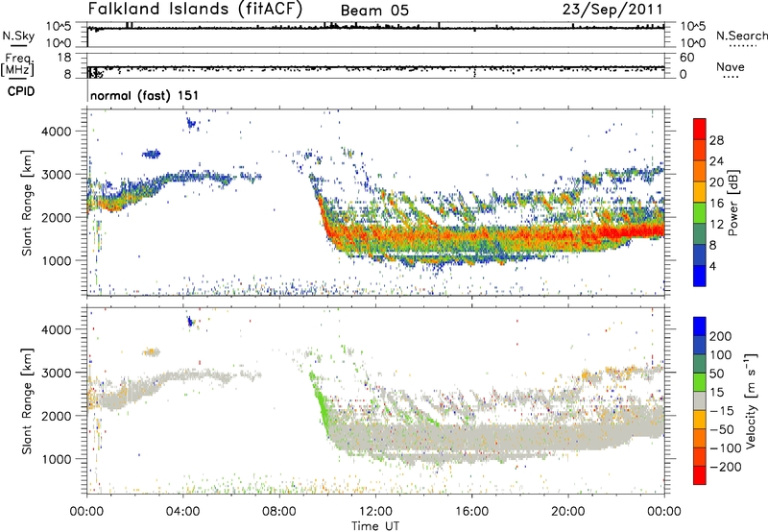Click the 'Power [dB]' colorbar label

coord(732,203)
